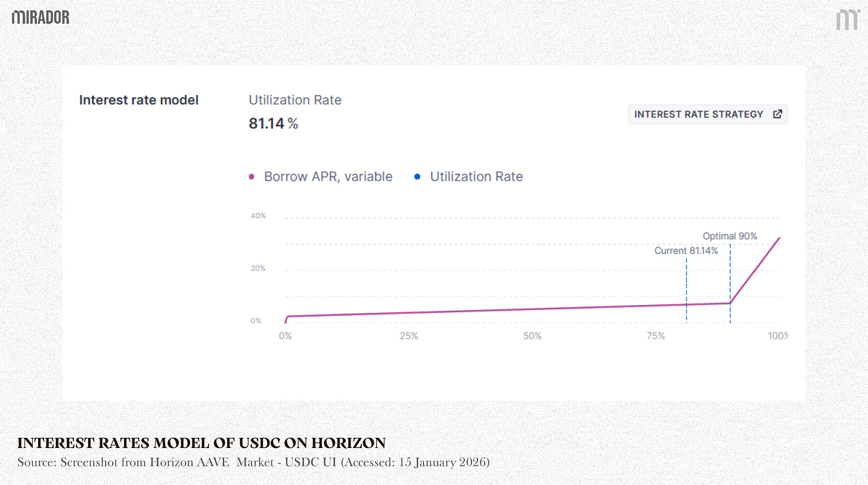Click the 'Interest rate model' heading

point(139,100)
